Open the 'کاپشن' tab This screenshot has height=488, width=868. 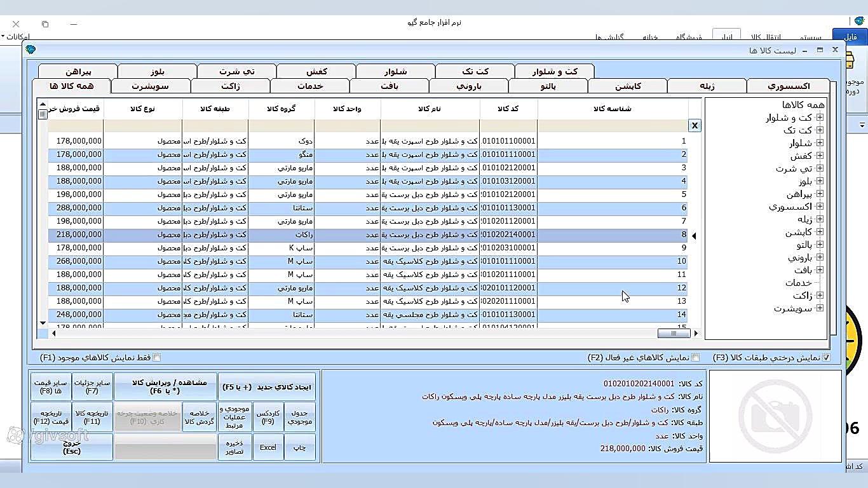pyautogui.click(x=628, y=86)
